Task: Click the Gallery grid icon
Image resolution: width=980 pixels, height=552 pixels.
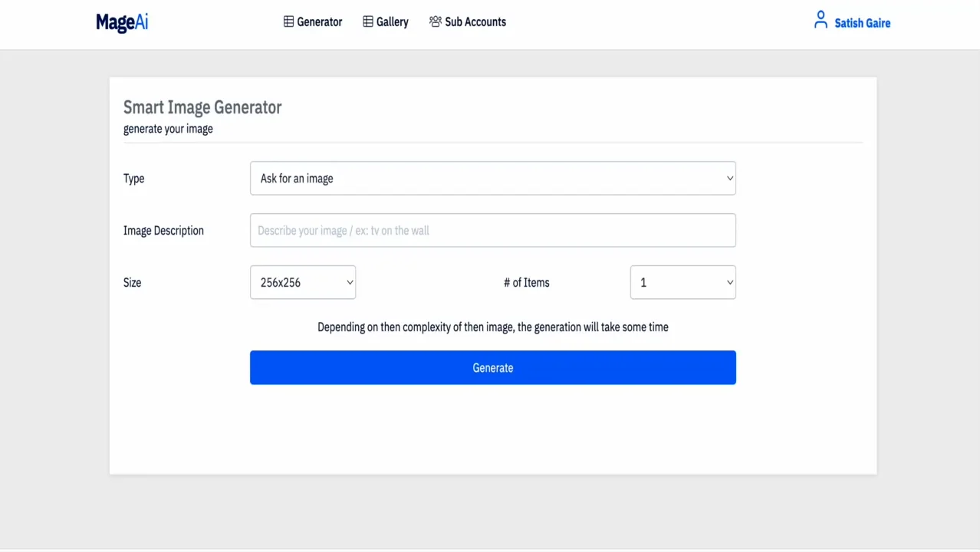Action: [368, 21]
